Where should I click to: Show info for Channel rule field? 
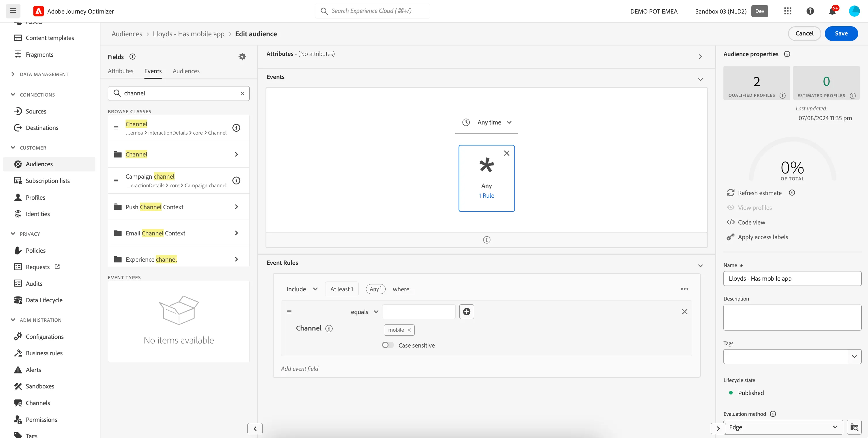(329, 328)
